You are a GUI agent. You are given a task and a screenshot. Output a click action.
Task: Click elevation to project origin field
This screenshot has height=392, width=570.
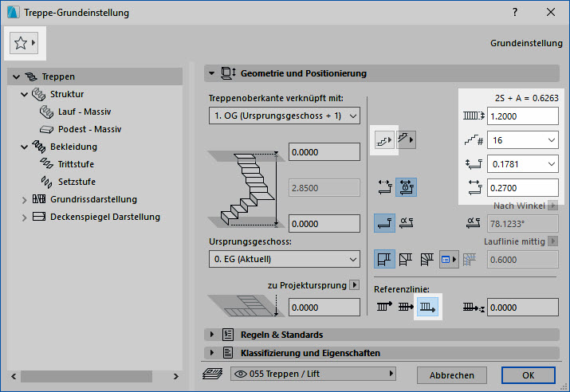tap(324, 308)
